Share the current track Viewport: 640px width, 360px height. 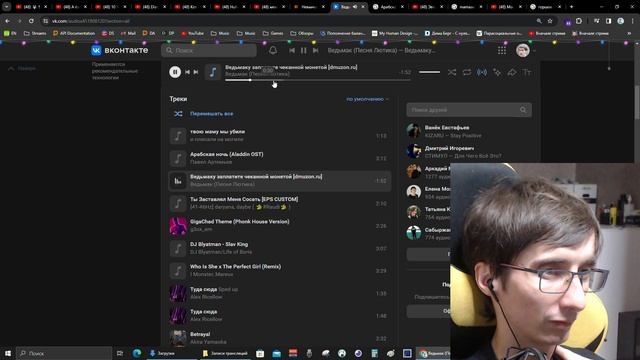[512, 72]
